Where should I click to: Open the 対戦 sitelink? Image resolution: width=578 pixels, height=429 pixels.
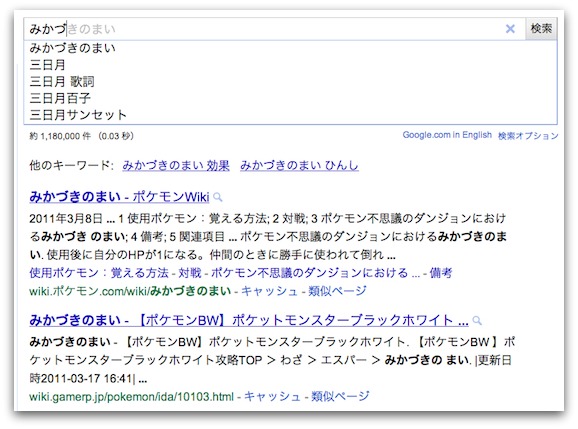pos(190,273)
